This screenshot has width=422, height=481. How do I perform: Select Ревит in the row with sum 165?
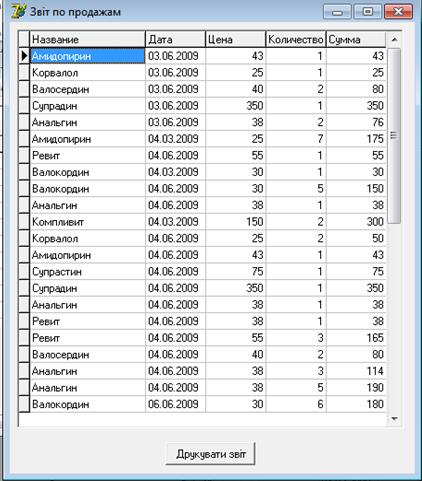(x=88, y=338)
